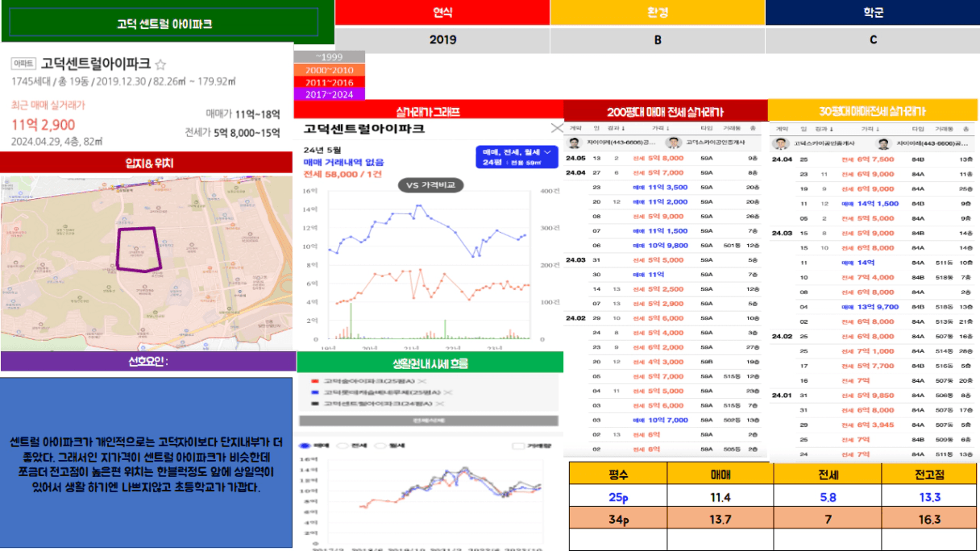
Task: Click the purple 2017~2024 legend swatch
Action: click(x=329, y=94)
